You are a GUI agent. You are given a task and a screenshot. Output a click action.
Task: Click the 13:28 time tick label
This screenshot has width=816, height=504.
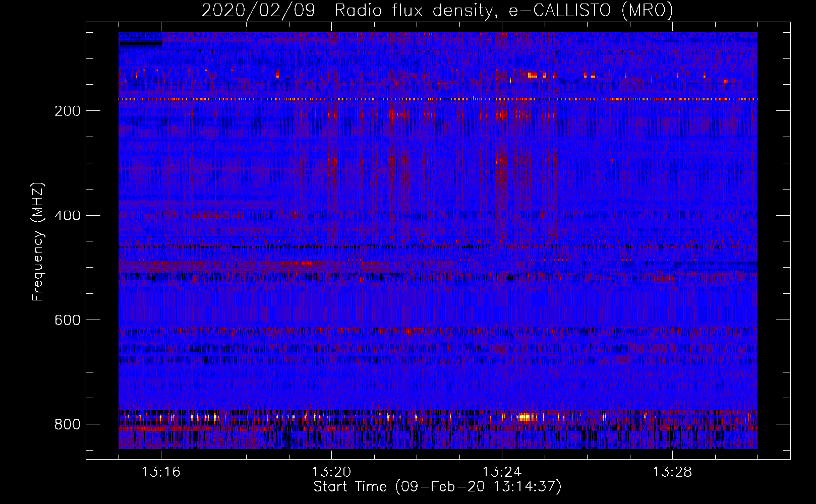tap(672, 472)
